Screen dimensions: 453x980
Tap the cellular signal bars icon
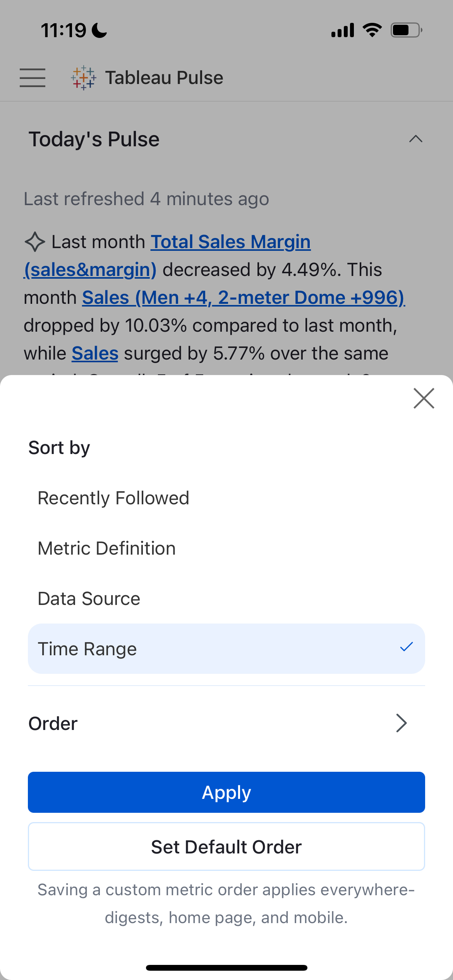coord(343,30)
